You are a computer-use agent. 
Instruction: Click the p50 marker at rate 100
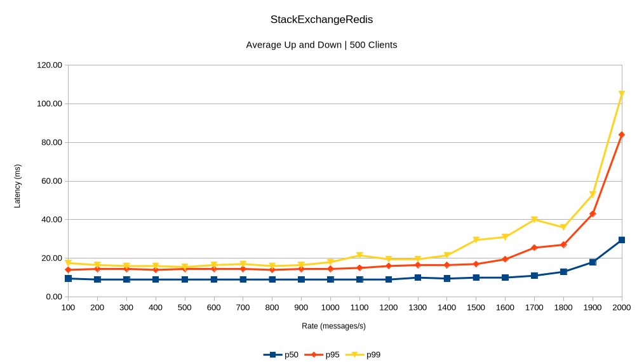pos(68,278)
